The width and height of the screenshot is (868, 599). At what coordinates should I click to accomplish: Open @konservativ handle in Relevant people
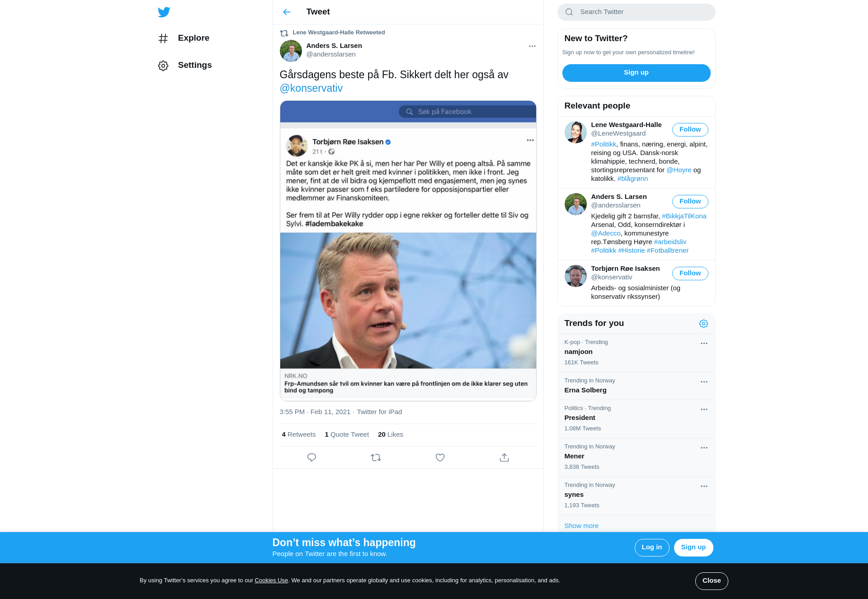tap(611, 277)
